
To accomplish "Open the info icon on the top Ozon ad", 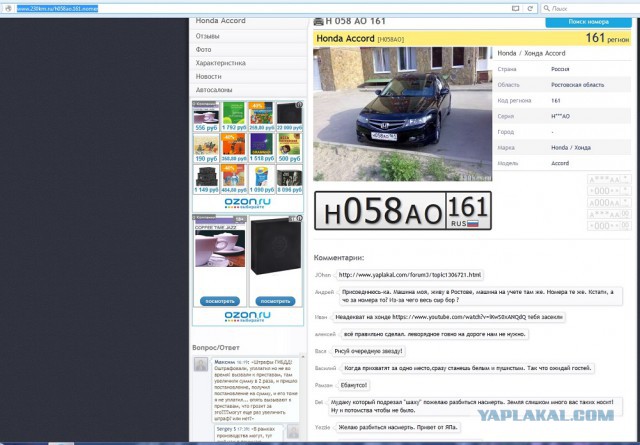I will 299,105.
